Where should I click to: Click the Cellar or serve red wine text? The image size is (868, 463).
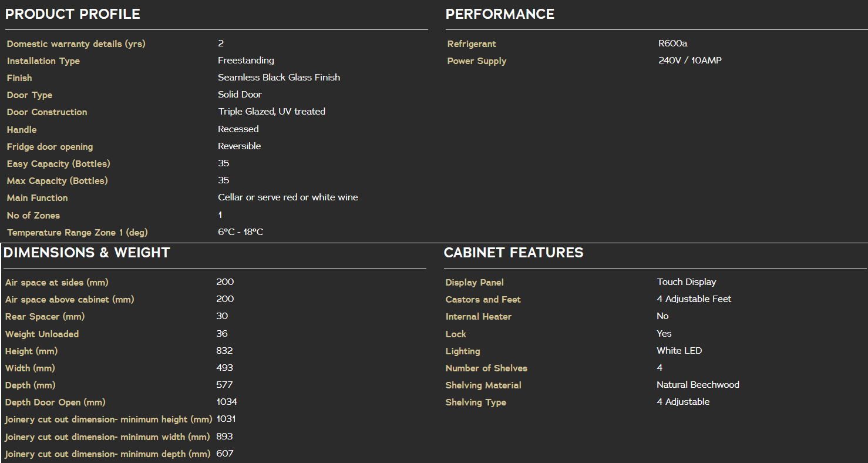pos(288,197)
